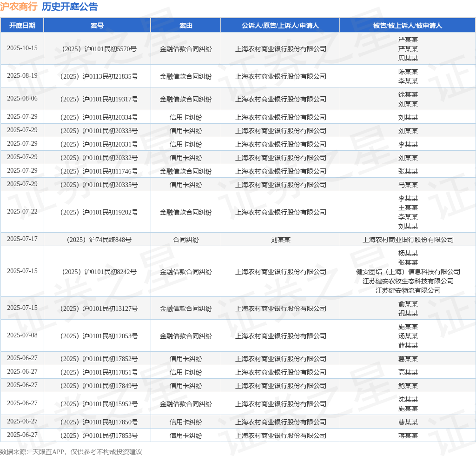Click defendant 鲍某某
The image size is (476, 456).
(x=408, y=386)
